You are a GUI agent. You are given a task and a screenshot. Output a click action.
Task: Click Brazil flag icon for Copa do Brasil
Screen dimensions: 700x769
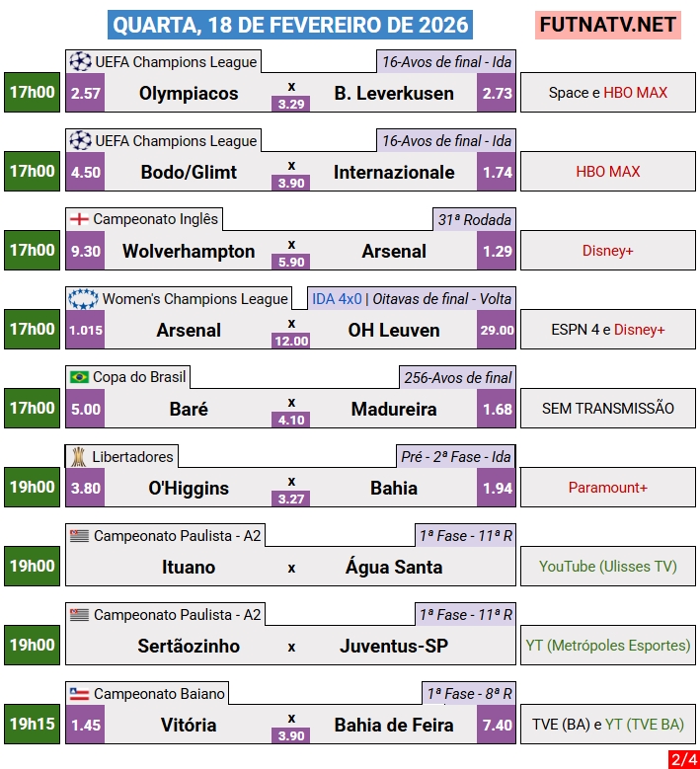(79, 377)
